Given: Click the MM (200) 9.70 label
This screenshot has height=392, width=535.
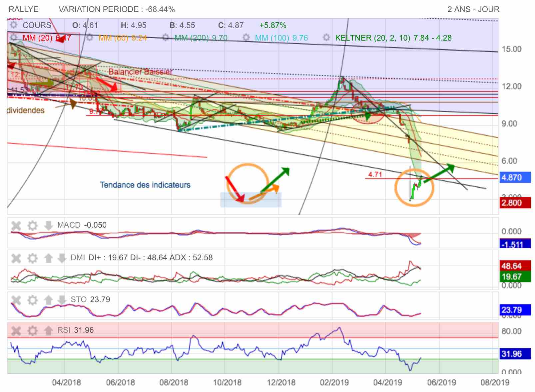Looking at the screenshot, I should 201,38.
